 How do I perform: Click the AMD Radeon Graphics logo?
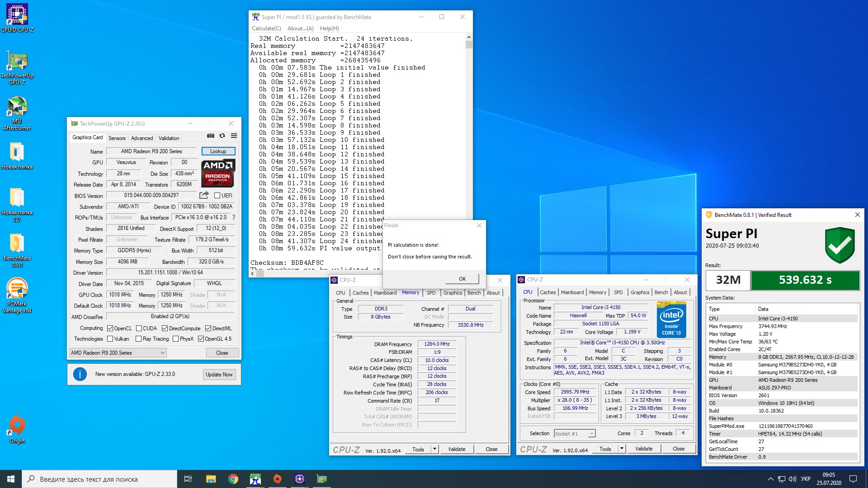[218, 173]
